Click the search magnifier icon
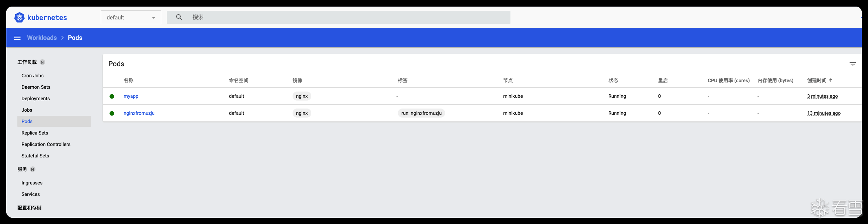868x224 pixels. (x=179, y=17)
